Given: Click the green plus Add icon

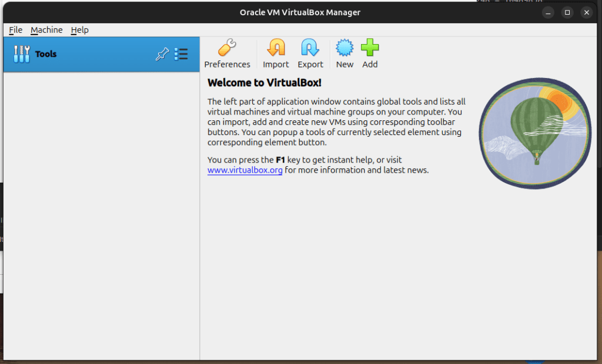Looking at the screenshot, I should coord(370,48).
